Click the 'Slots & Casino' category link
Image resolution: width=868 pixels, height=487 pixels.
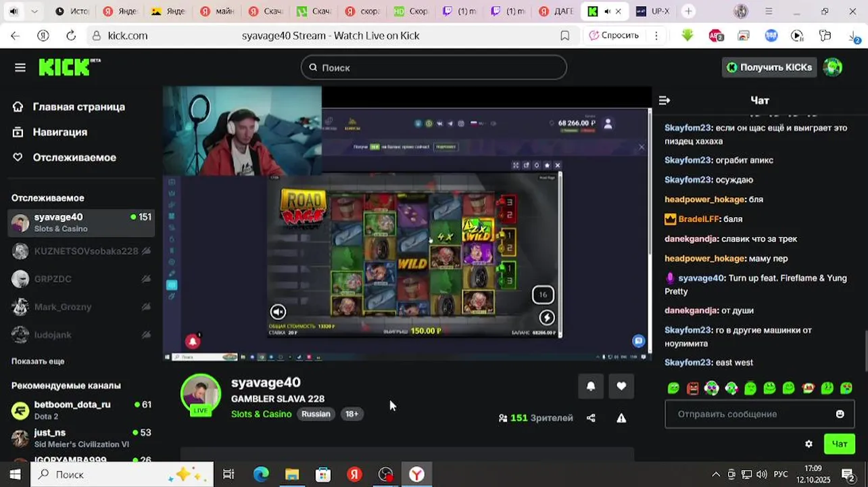coord(261,414)
